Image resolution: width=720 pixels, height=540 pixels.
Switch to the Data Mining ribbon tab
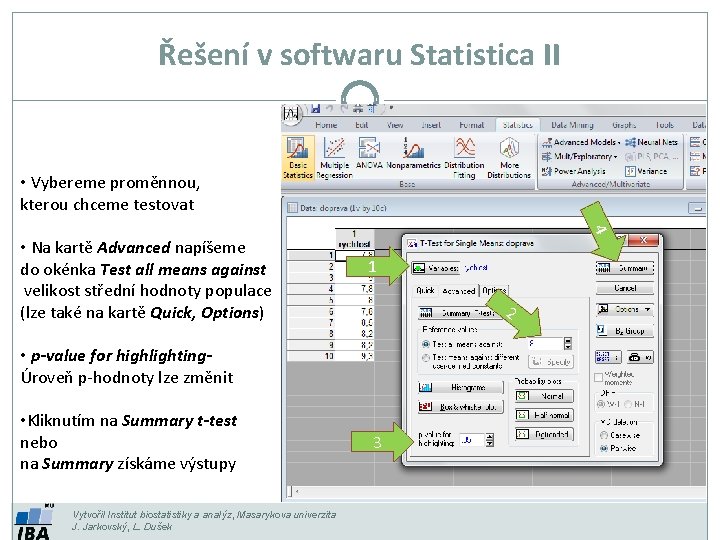tap(572, 125)
